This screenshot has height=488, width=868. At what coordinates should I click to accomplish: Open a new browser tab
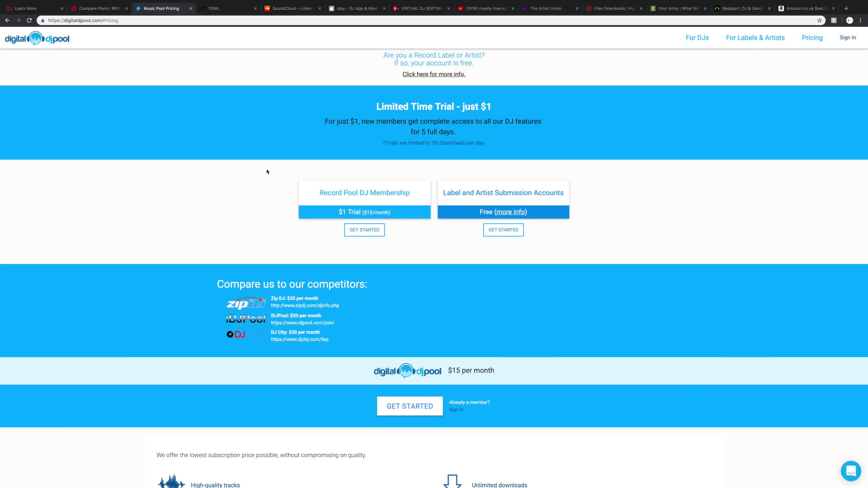pos(846,8)
